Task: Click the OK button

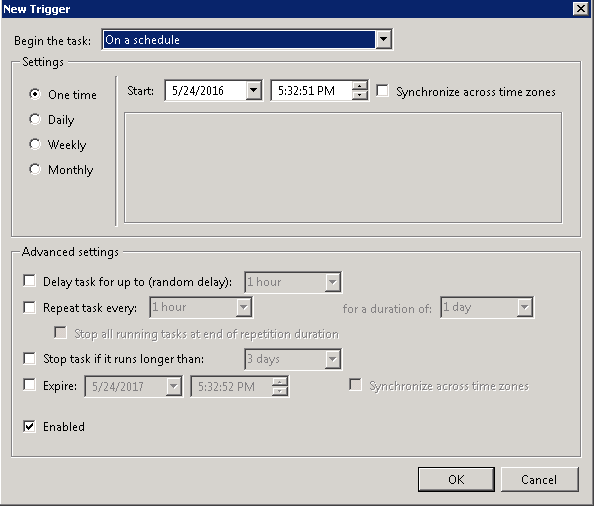Action: [x=456, y=479]
